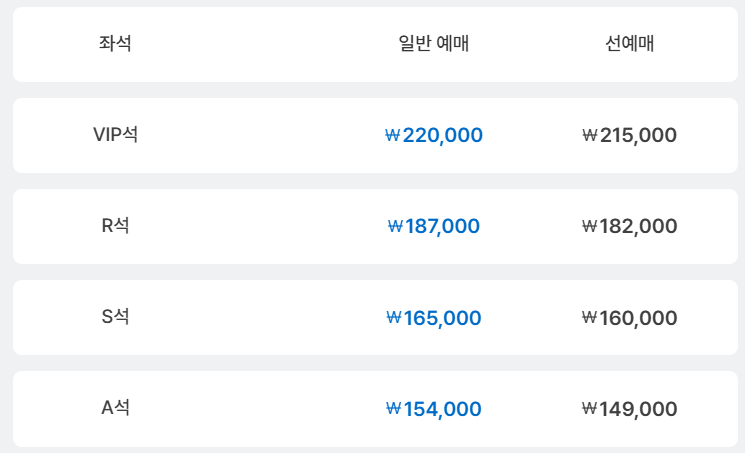Click the ₩149,000 presale price
This screenshot has height=453, width=745.
tap(630, 409)
